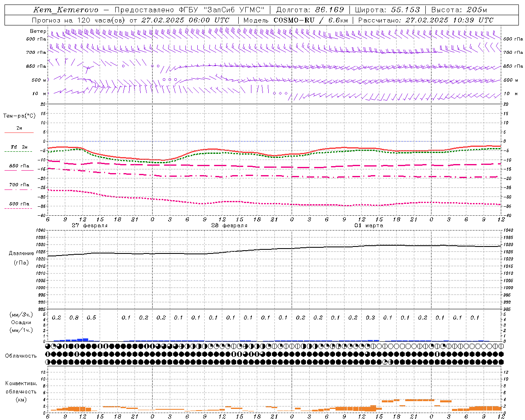The height and width of the screenshot is (420, 525).
Task: Click the 'Высота: 205м' elevation text
Action: point(459,10)
